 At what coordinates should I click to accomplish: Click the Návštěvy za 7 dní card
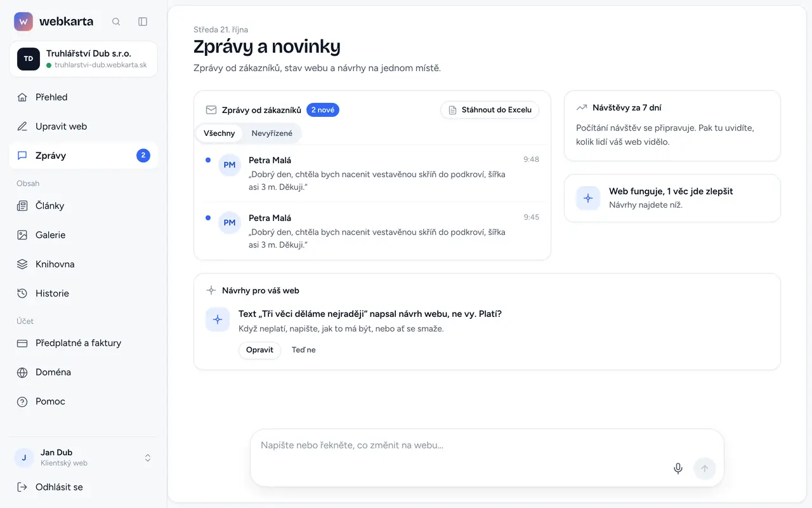(x=672, y=126)
